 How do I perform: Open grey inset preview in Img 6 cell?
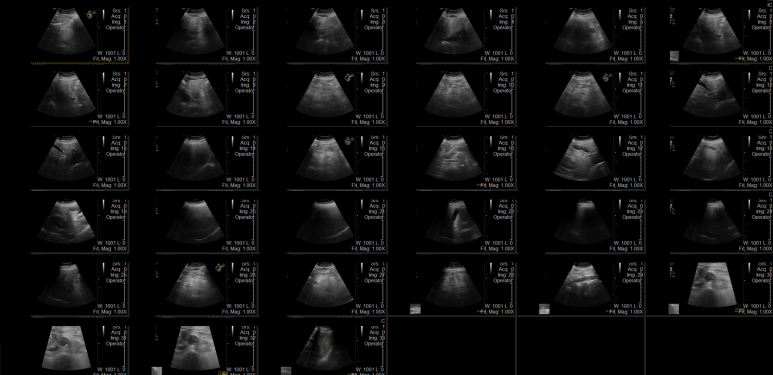674,56
